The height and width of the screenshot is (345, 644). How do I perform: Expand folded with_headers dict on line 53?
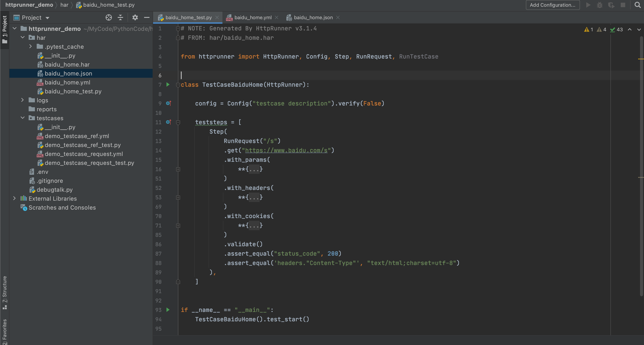[178, 198]
